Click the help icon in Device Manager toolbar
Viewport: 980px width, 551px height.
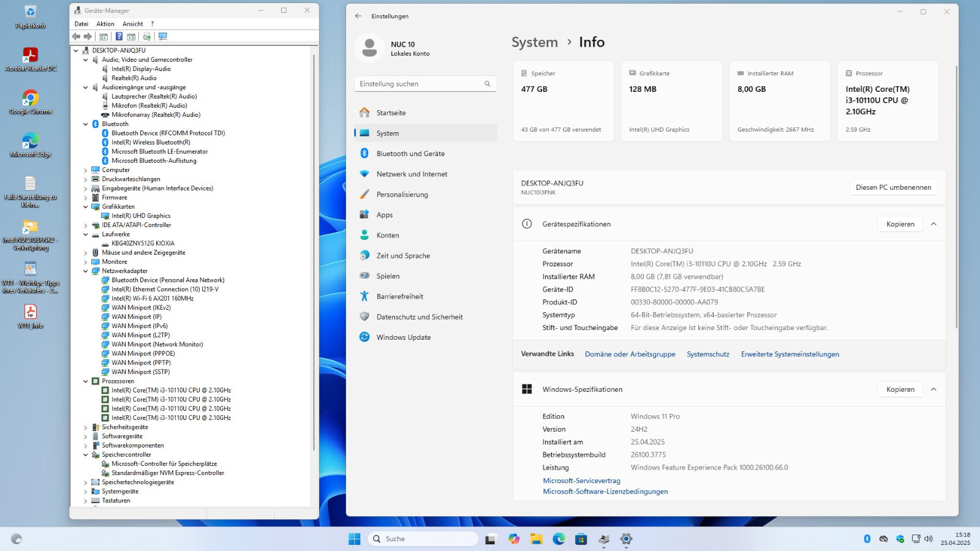[x=119, y=37]
